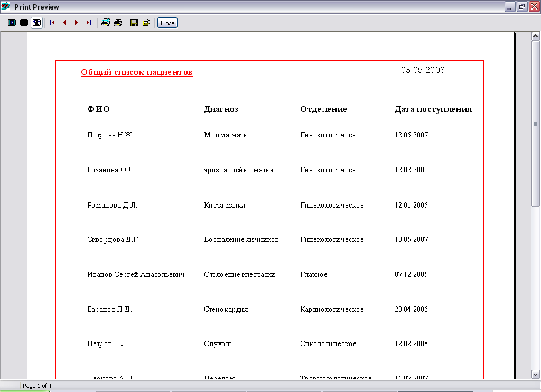Click department 'Кардиологическое'
The image size is (541, 392).
(x=332, y=309)
